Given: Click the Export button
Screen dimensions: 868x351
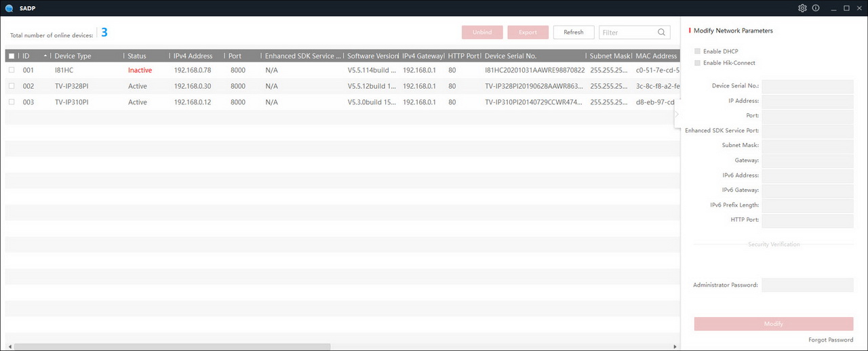Looking at the screenshot, I should pyautogui.click(x=528, y=32).
